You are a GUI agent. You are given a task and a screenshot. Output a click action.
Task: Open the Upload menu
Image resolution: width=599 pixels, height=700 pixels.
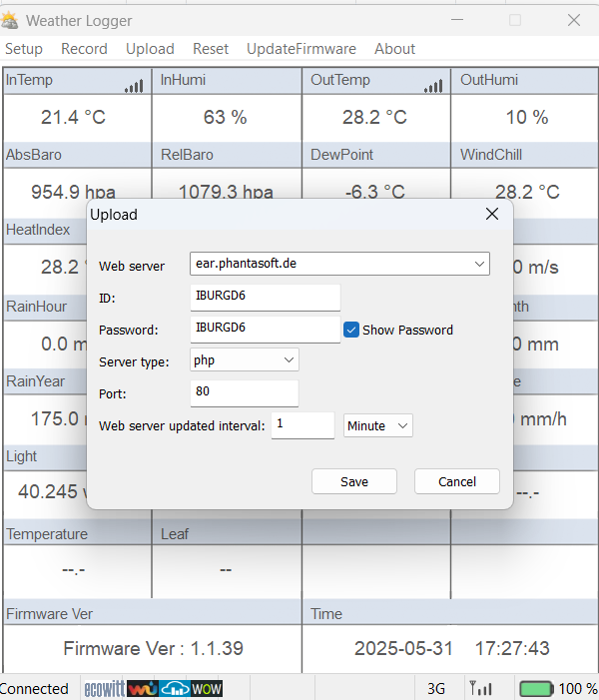pyautogui.click(x=150, y=49)
